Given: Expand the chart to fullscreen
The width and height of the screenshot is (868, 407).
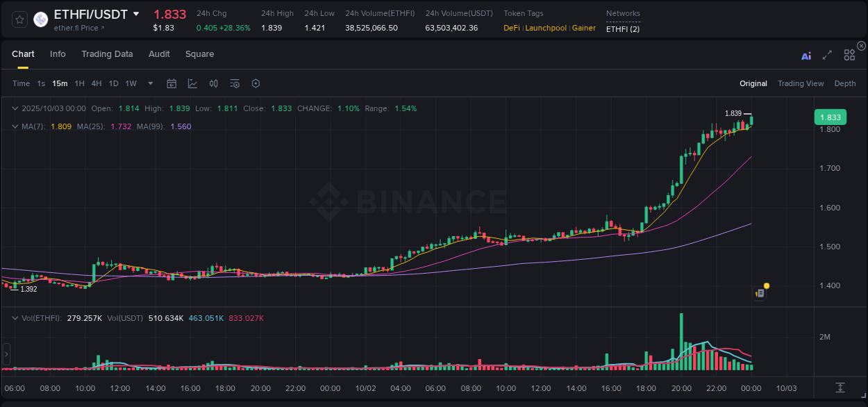Looking at the screenshot, I should point(827,55).
